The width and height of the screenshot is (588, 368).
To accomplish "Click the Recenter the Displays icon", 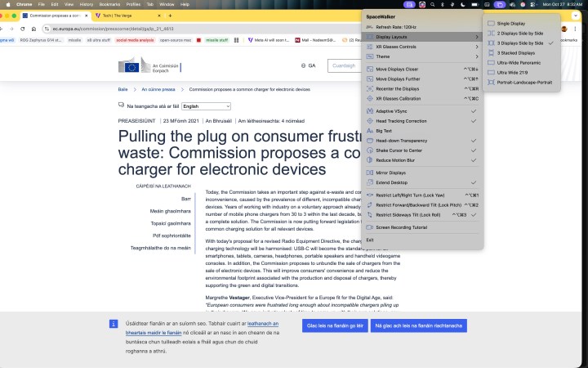I will pyautogui.click(x=369, y=88).
